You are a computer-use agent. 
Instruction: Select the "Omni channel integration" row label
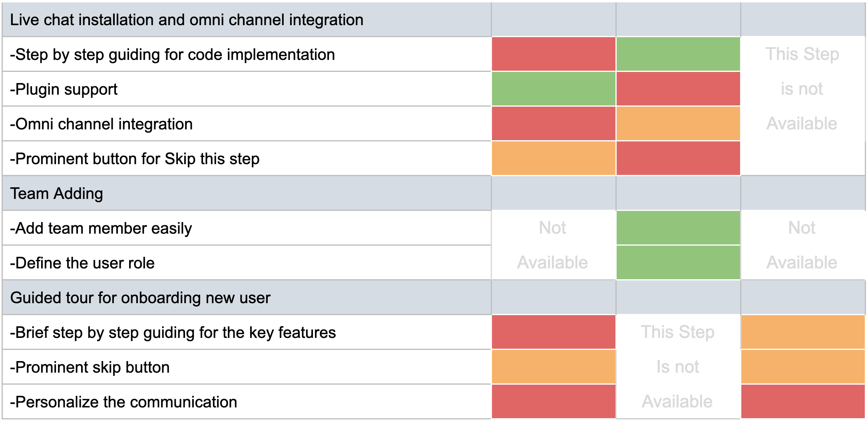pyautogui.click(x=102, y=124)
